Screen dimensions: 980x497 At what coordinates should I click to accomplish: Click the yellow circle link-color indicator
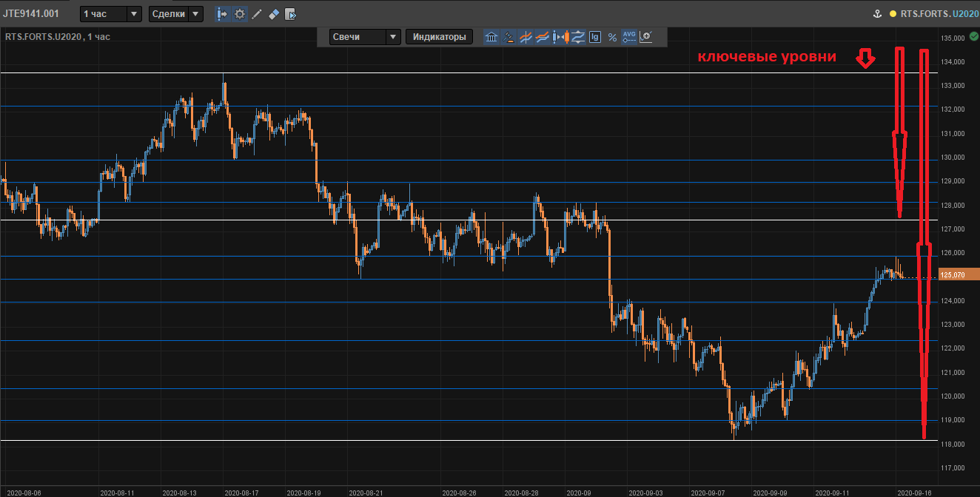pyautogui.click(x=893, y=13)
